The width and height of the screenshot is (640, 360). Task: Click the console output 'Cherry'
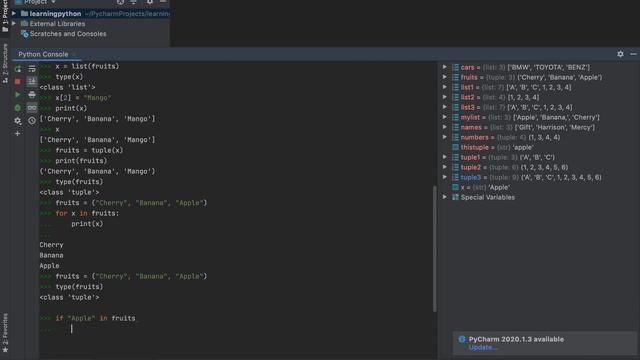click(x=51, y=244)
